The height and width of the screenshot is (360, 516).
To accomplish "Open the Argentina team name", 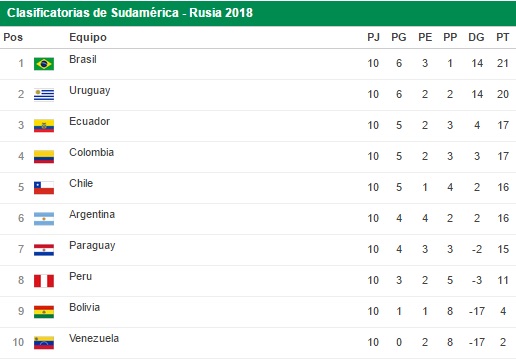I will click(92, 214).
